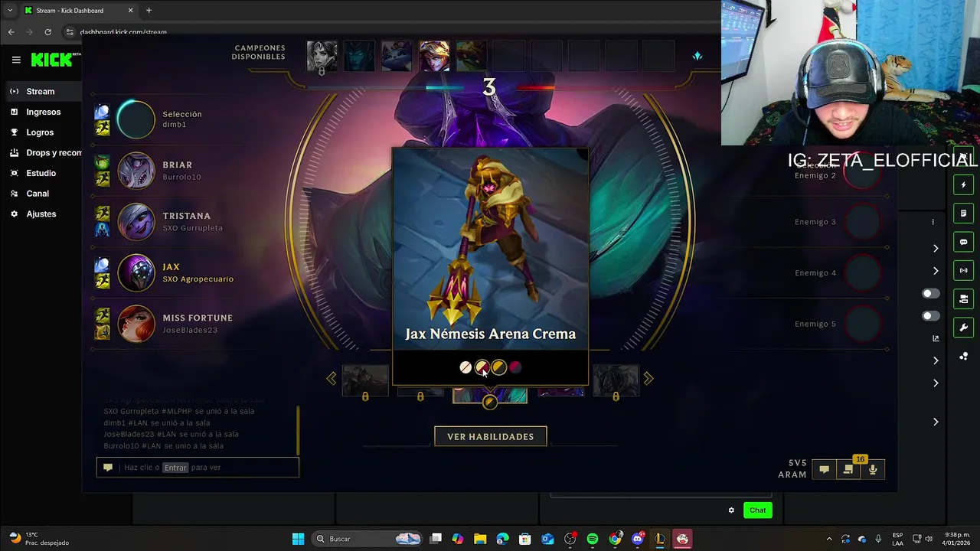Click the taskbar Buscar search box
Screen dimensions: 980x551
(x=368, y=539)
